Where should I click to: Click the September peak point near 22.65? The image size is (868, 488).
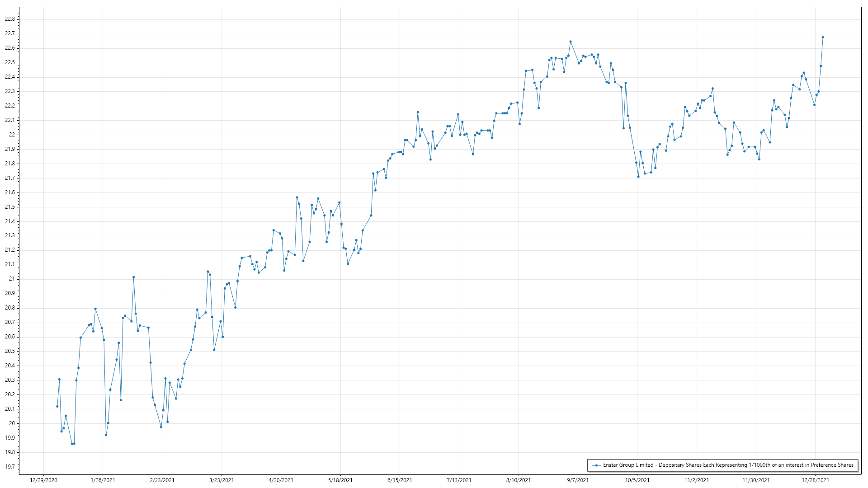pyautogui.click(x=571, y=42)
